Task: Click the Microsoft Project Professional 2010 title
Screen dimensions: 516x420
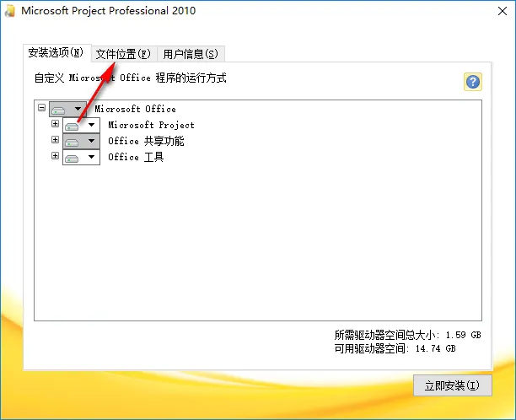Action: pyautogui.click(x=108, y=11)
